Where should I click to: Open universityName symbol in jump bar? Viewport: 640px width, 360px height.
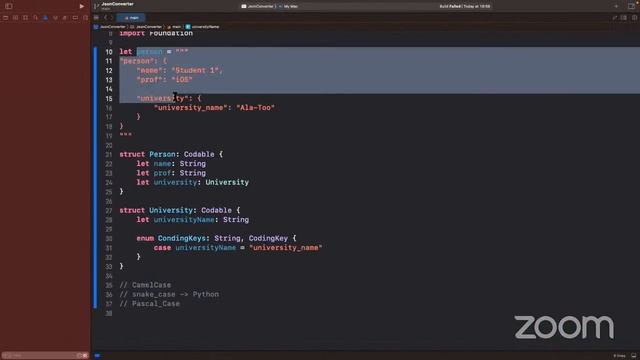coord(203,27)
